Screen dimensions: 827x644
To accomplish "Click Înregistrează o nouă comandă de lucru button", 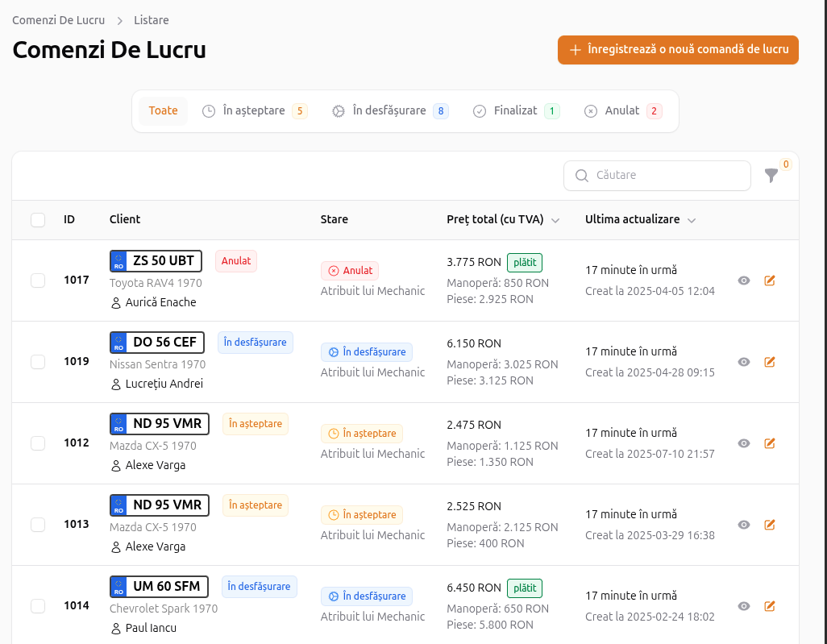I will (678, 50).
